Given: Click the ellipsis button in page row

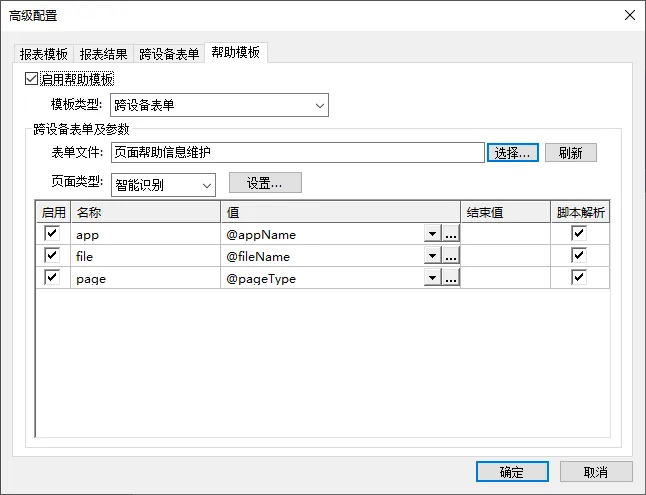Looking at the screenshot, I should (451, 277).
